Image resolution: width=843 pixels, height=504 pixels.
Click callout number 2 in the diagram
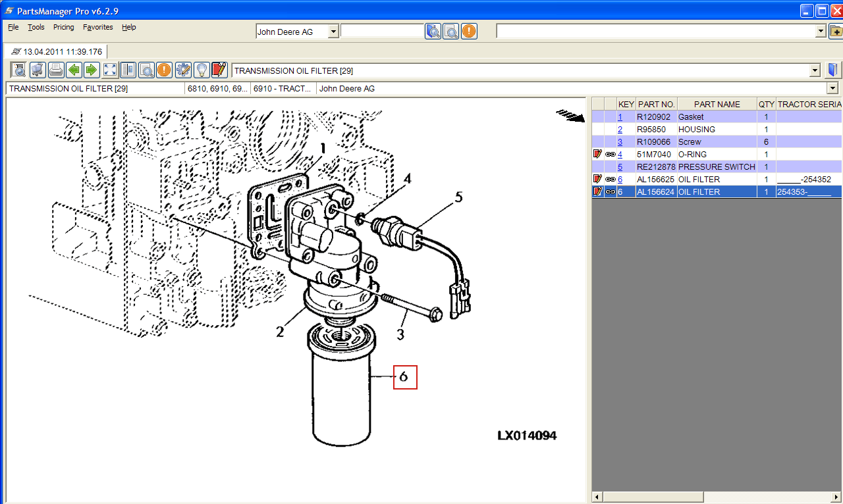click(x=280, y=331)
